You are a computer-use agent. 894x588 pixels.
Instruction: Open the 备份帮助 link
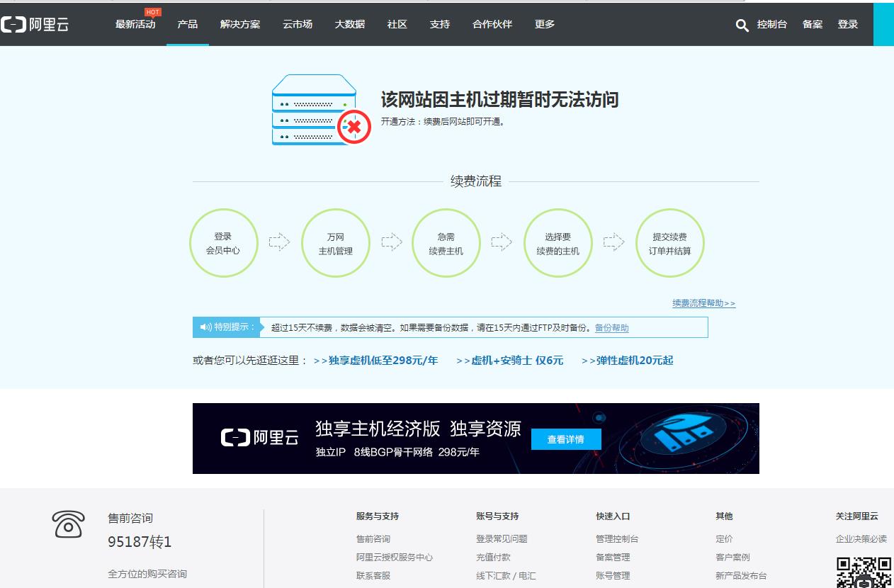(611, 328)
